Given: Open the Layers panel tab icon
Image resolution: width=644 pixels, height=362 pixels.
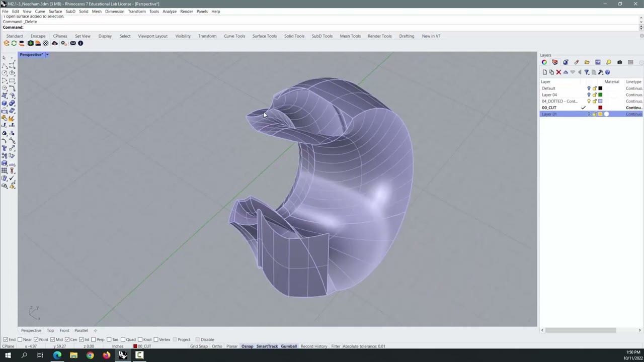Looking at the screenshot, I should 555,62.
